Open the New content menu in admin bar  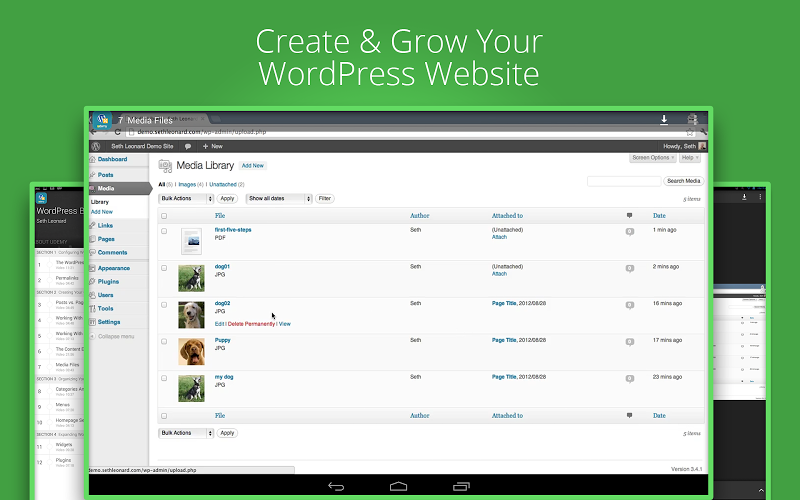[x=213, y=146]
